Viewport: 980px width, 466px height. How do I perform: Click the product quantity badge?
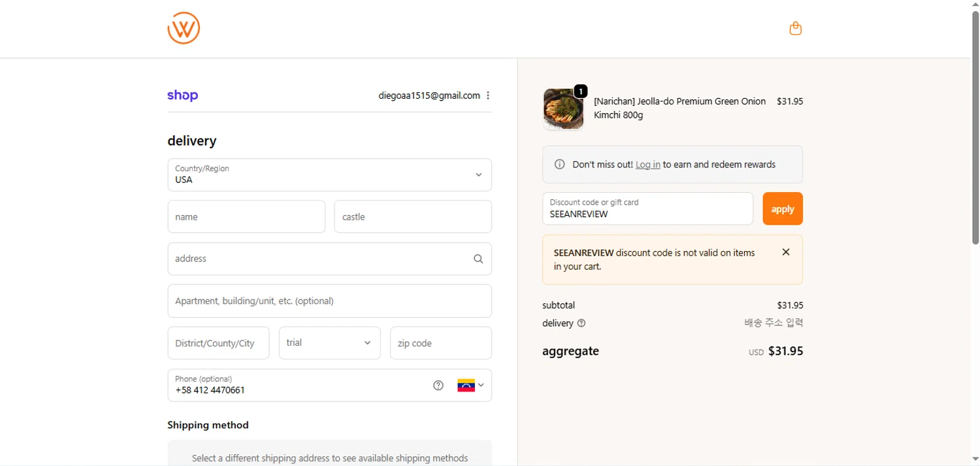pyautogui.click(x=580, y=91)
